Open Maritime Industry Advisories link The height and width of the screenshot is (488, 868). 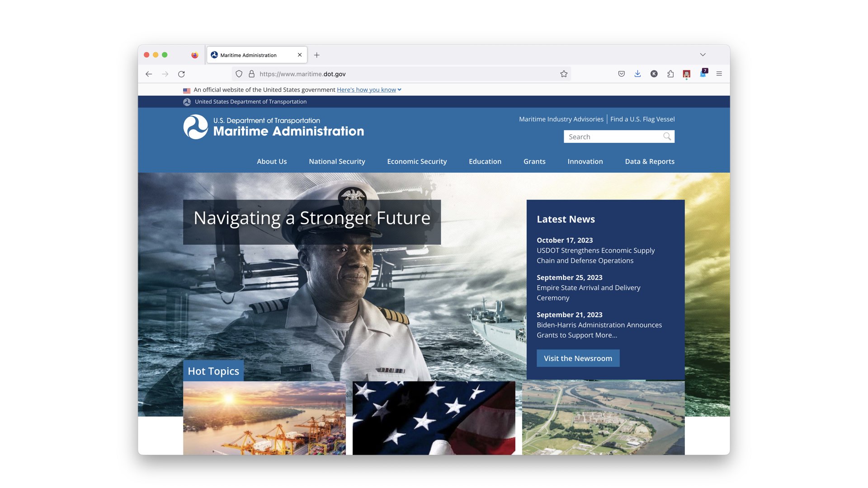(561, 119)
